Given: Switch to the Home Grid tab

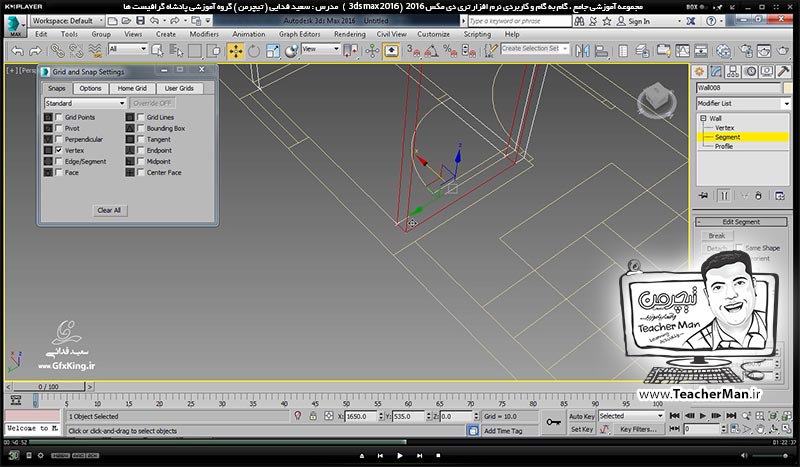Looking at the screenshot, I should 132,88.
